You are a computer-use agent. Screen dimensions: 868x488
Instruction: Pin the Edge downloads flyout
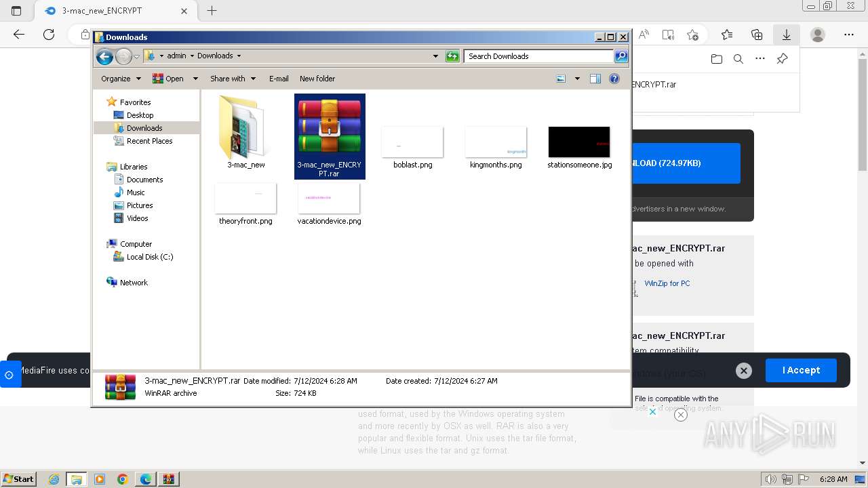click(782, 59)
